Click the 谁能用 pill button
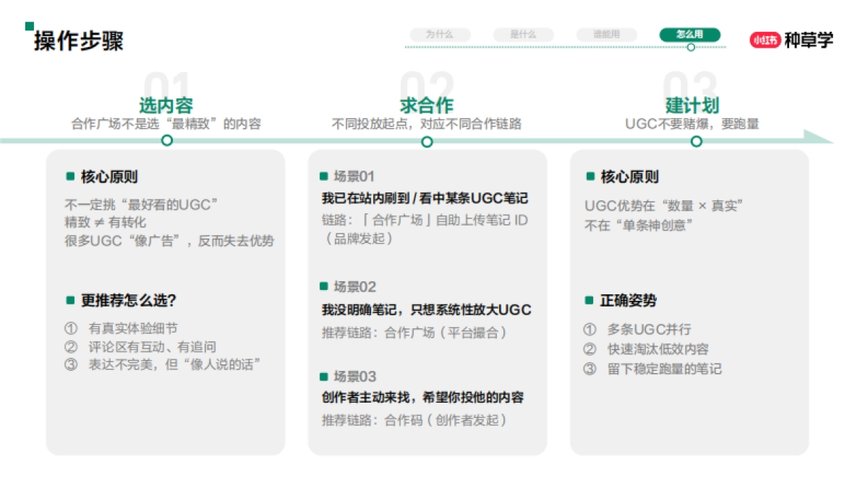Viewport: 868px width, 488px height. [607, 33]
